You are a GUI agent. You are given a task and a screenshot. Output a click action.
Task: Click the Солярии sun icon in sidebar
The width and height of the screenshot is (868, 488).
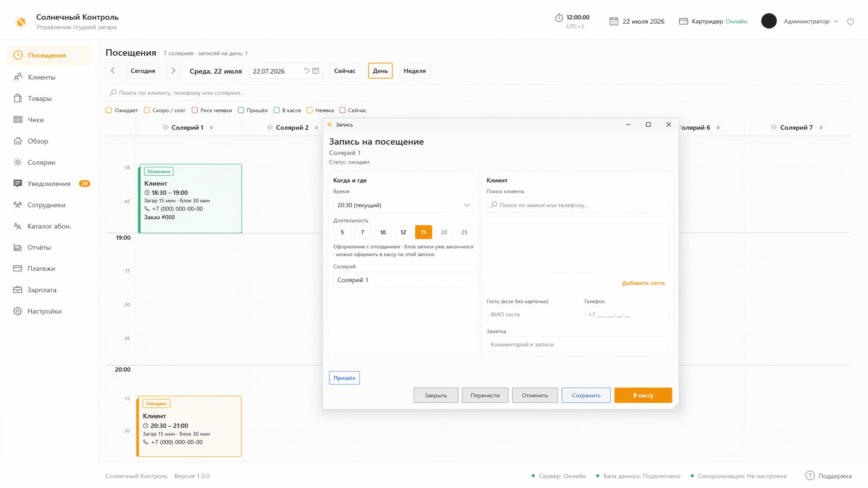coord(18,162)
